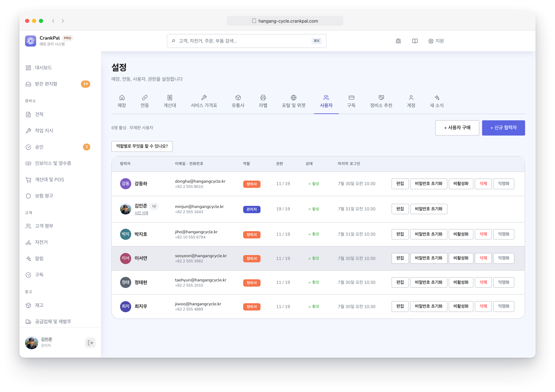Edit 강동하 with 편집 button

pyautogui.click(x=400, y=184)
